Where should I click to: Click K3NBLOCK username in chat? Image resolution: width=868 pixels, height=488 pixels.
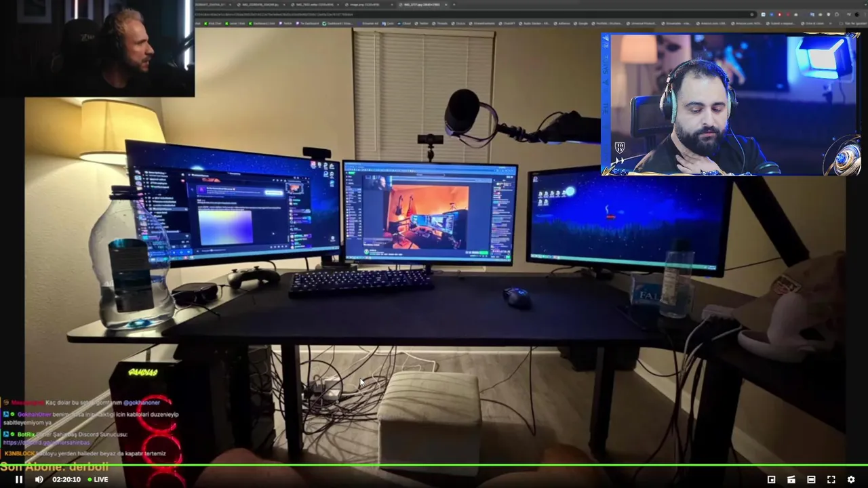click(x=19, y=453)
